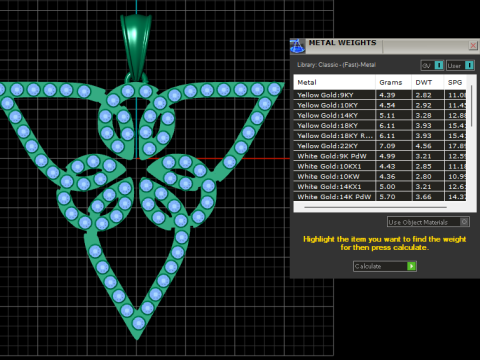Toggle the GV library switch
This screenshot has width=480, height=360.
[432, 65]
